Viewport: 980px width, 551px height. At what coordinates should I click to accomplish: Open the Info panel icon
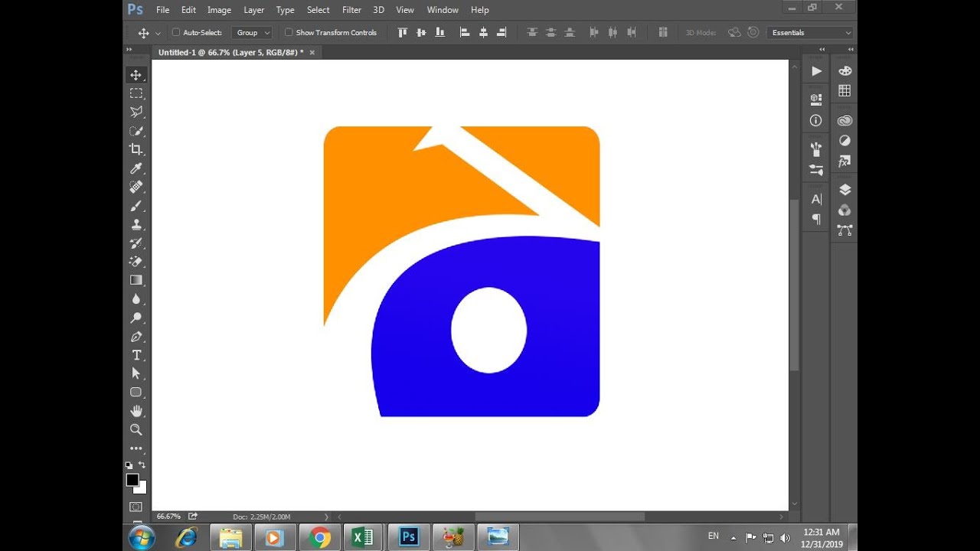pos(816,120)
